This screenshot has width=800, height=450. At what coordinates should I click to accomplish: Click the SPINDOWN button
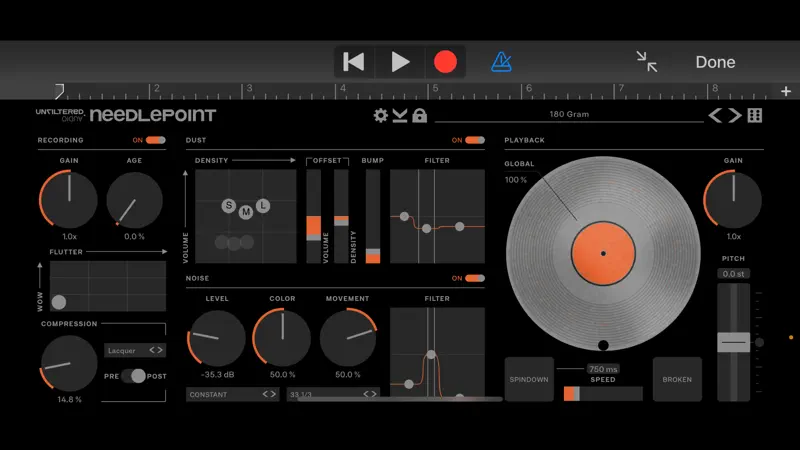tap(529, 379)
